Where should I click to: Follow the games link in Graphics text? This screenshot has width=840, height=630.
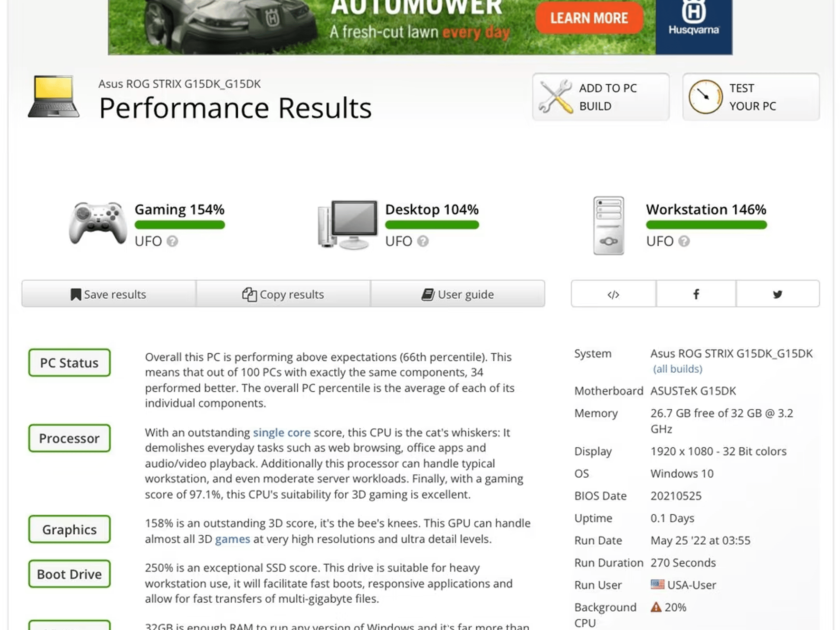pyautogui.click(x=233, y=539)
